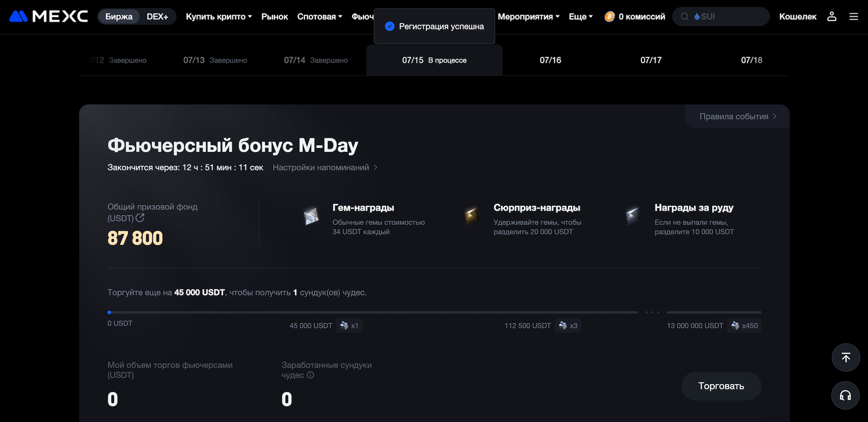The height and width of the screenshot is (422, 868).
Task: Click the final progress segment above 13 000 000 USDT
Action: (x=714, y=312)
